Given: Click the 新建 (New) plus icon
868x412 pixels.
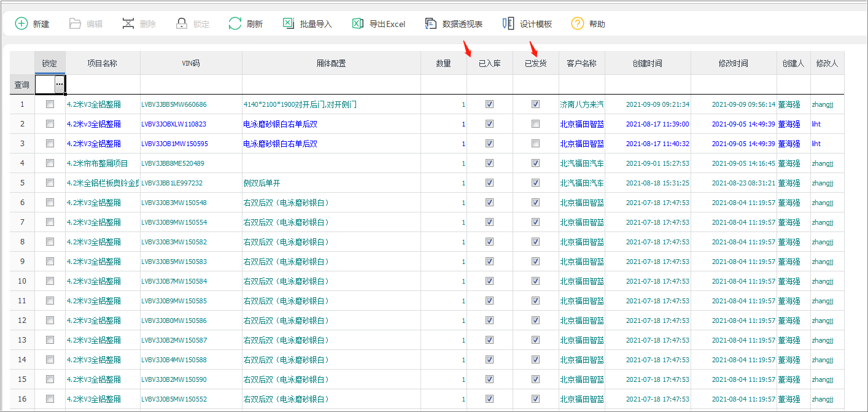Looking at the screenshot, I should (21, 23).
